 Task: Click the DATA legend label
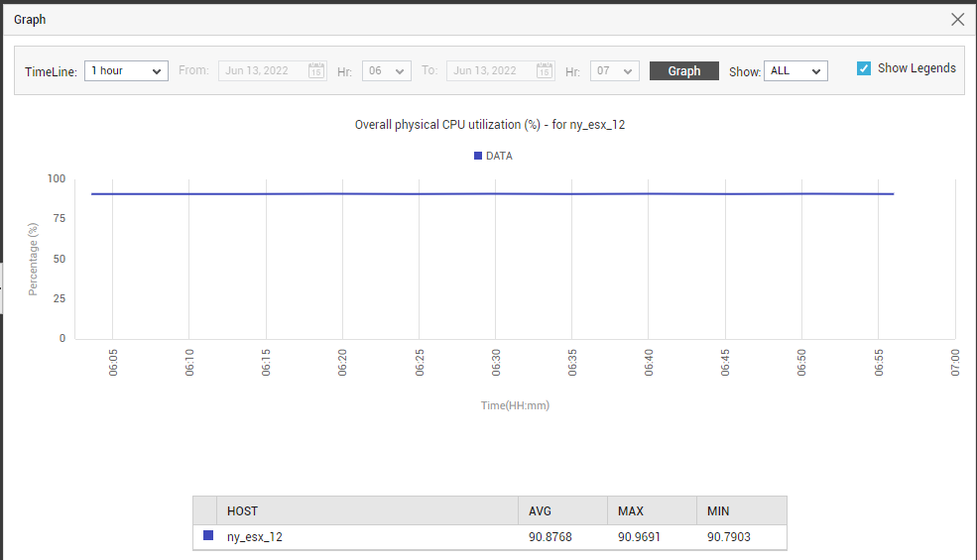[499, 156]
